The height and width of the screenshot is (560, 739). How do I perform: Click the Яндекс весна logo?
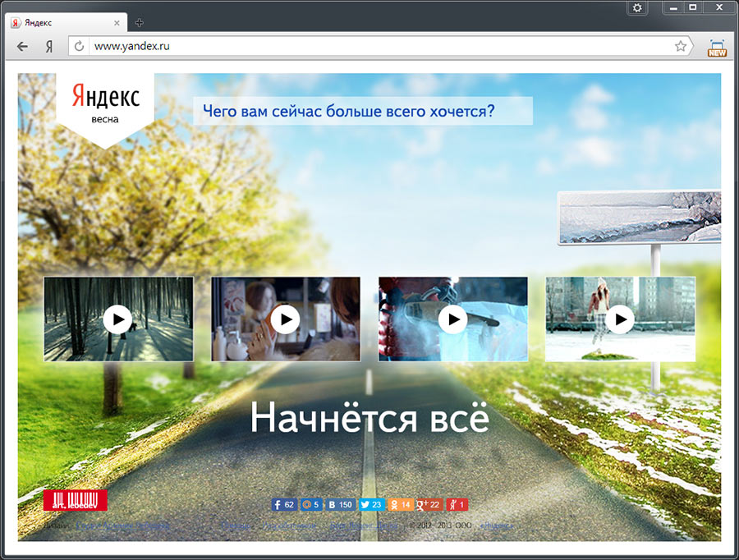104,104
